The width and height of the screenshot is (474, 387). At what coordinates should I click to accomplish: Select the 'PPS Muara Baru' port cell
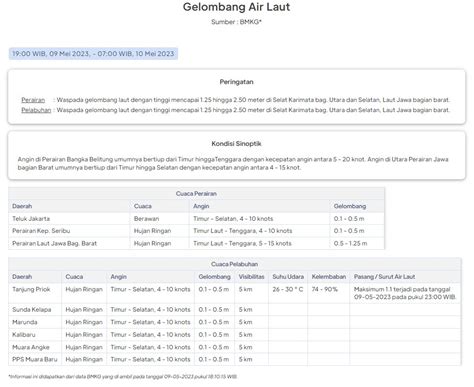(x=35, y=359)
